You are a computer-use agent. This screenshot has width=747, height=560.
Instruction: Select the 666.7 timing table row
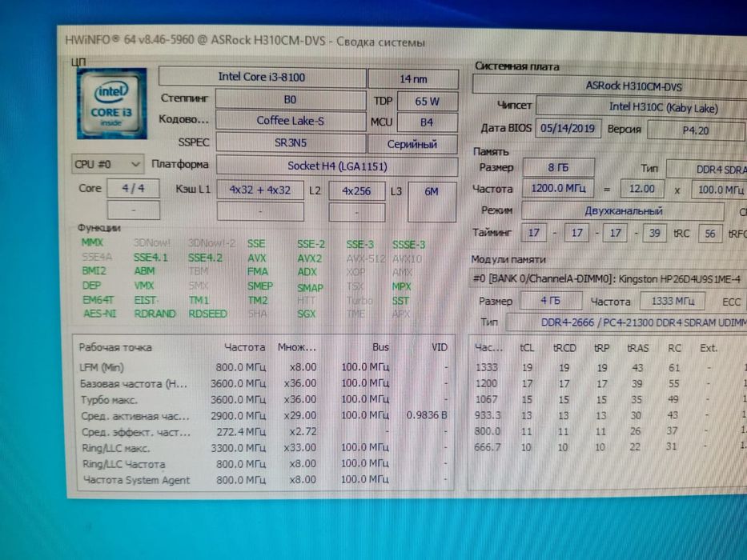608,446
